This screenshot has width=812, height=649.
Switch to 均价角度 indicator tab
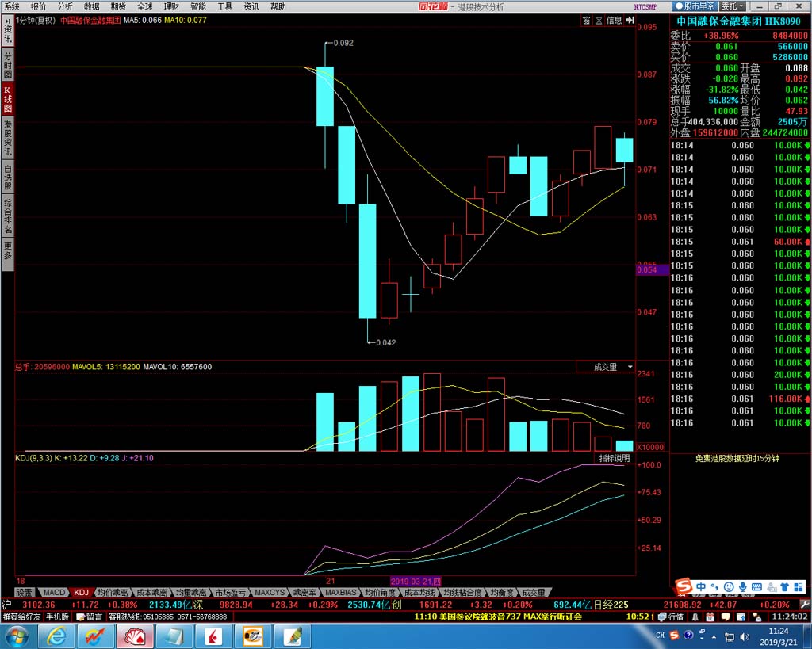click(x=380, y=593)
